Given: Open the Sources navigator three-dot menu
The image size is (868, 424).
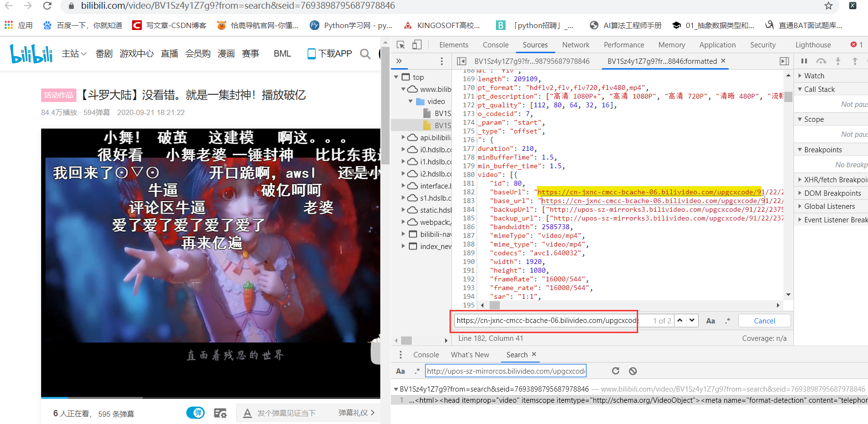Looking at the screenshot, I should [441, 61].
